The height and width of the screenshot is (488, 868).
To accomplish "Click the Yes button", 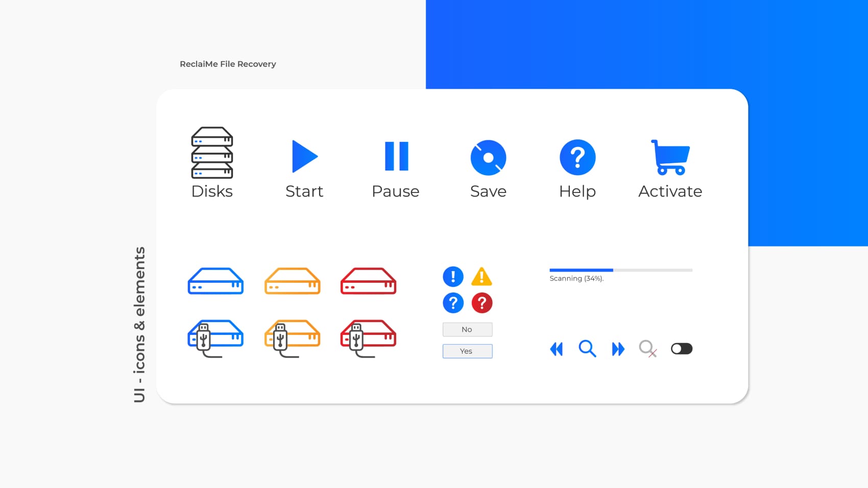I will pyautogui.click(x=467, y=351).
